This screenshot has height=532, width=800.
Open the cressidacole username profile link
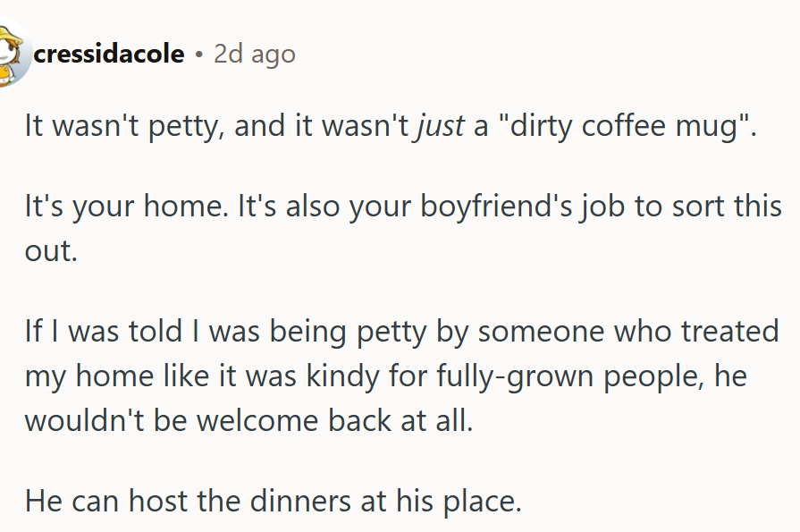[x=108, y=55]
